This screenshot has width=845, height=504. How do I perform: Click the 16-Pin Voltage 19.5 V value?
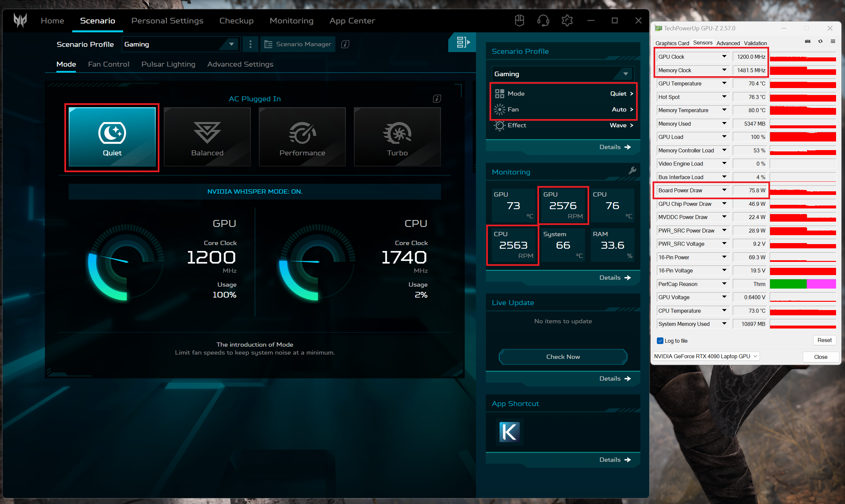point(750,270)
